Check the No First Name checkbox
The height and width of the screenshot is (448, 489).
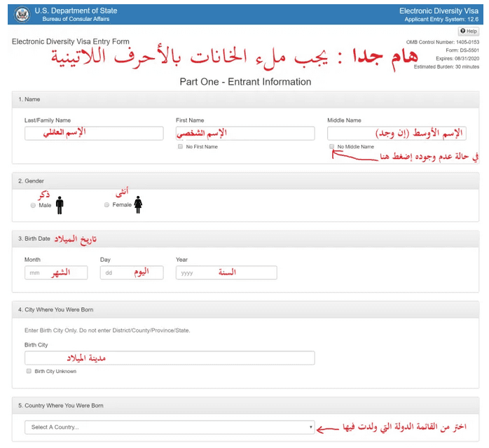(x=180, y=147)
